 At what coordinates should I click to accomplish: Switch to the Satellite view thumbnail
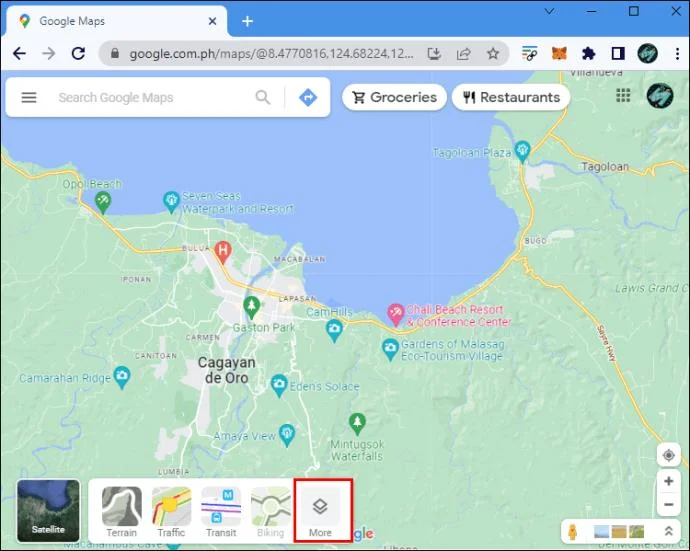(x=48, y=511)
